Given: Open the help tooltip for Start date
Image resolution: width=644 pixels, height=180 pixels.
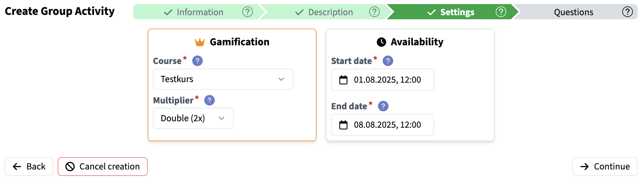Looking at the screenshot, I should (x=388, y=61).
